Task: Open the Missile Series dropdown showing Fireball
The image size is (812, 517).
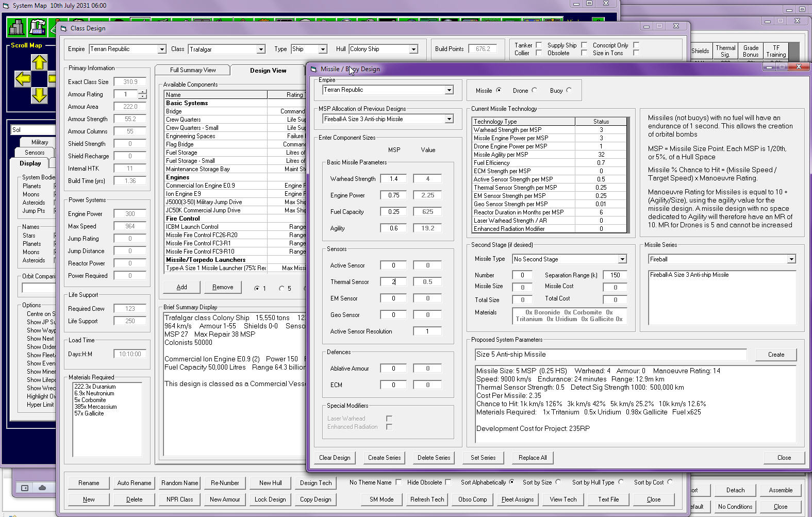Action: (791, 259)
